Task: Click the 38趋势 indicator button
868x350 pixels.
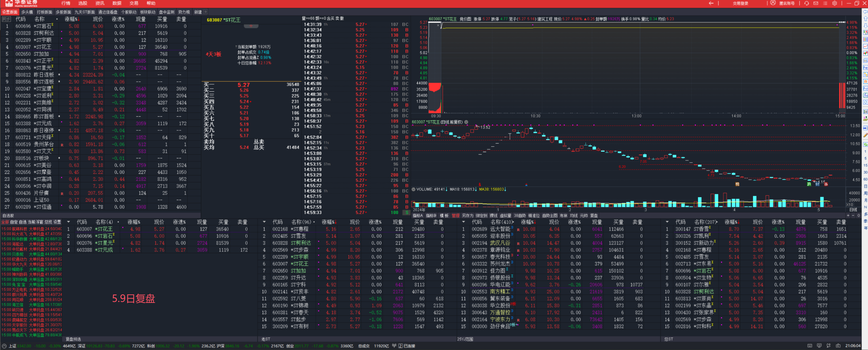Action: [520, 216]
